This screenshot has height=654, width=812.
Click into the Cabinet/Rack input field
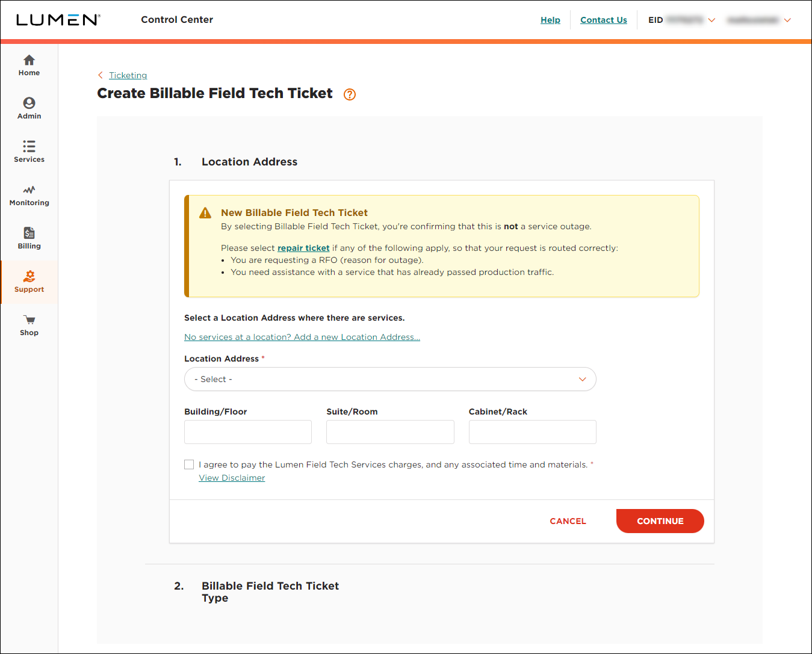click(x=533, y=432)
